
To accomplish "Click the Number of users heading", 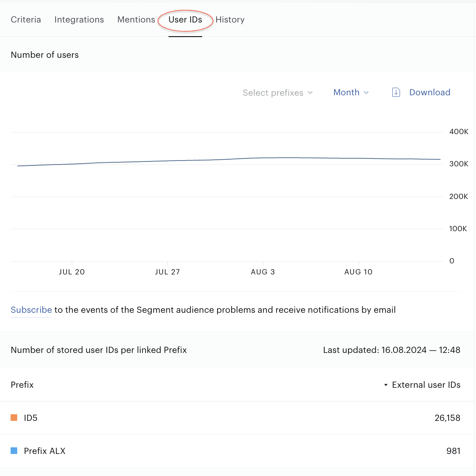I will [45, 55].
